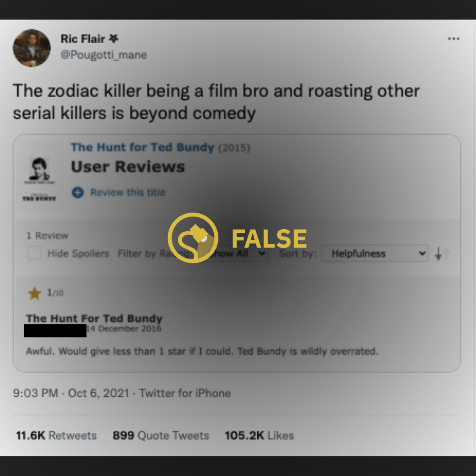Open The Hunt for Ted Bundy link

142,147
